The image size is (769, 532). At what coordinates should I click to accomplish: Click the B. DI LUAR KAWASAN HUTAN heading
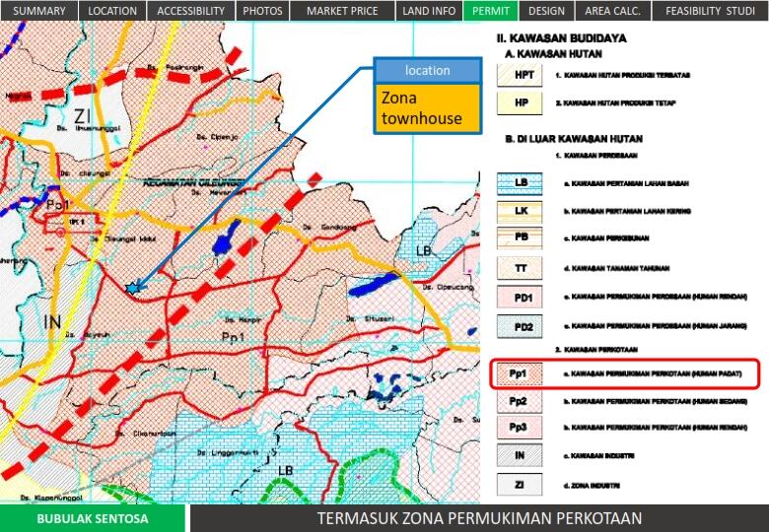(x=574, y=139)
